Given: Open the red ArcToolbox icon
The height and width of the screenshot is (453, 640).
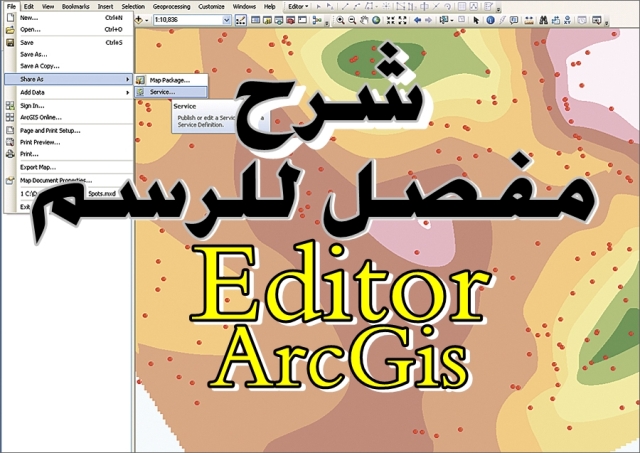Looking at the screenshot, I should pos(291,20).
